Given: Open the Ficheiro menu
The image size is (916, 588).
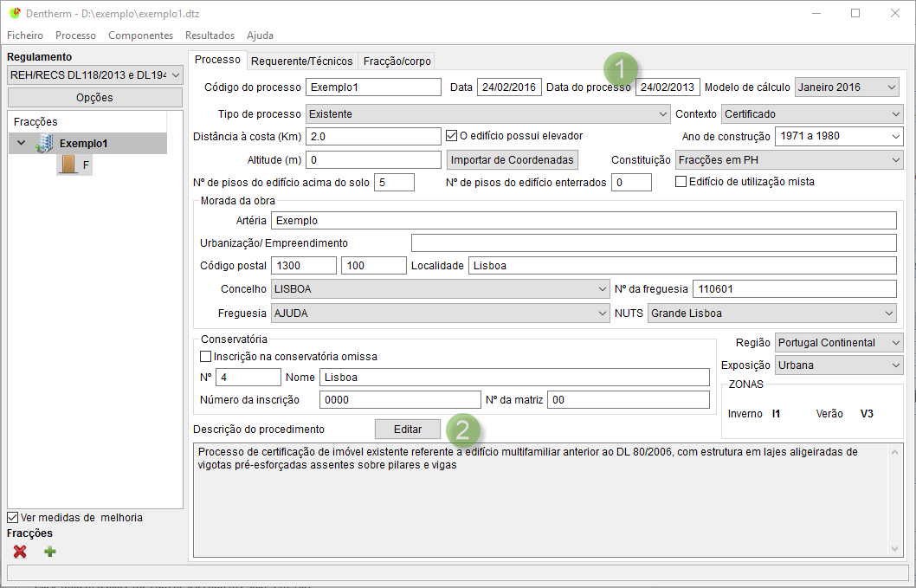Looking at the screenshot, I should click(25, 36).
